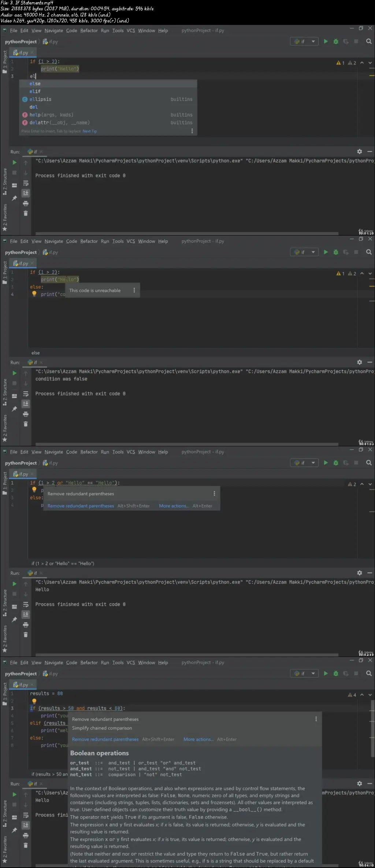Viewport: 375px width, 868px height.
Task: Click 'else' breadcrumb below editor in unreachable-code frame
Action: (x=36, y=353)
